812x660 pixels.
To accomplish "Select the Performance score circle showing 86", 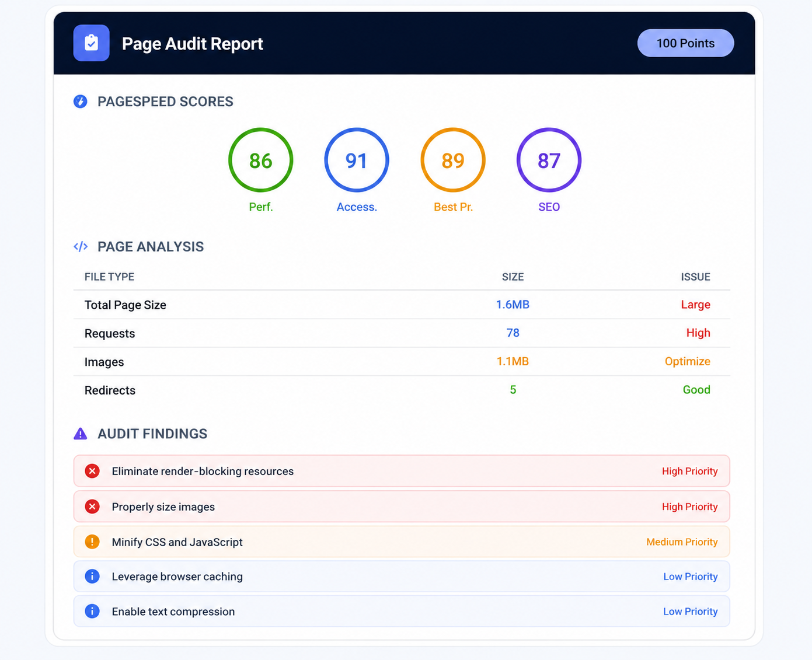I will [x=260, y=160].
